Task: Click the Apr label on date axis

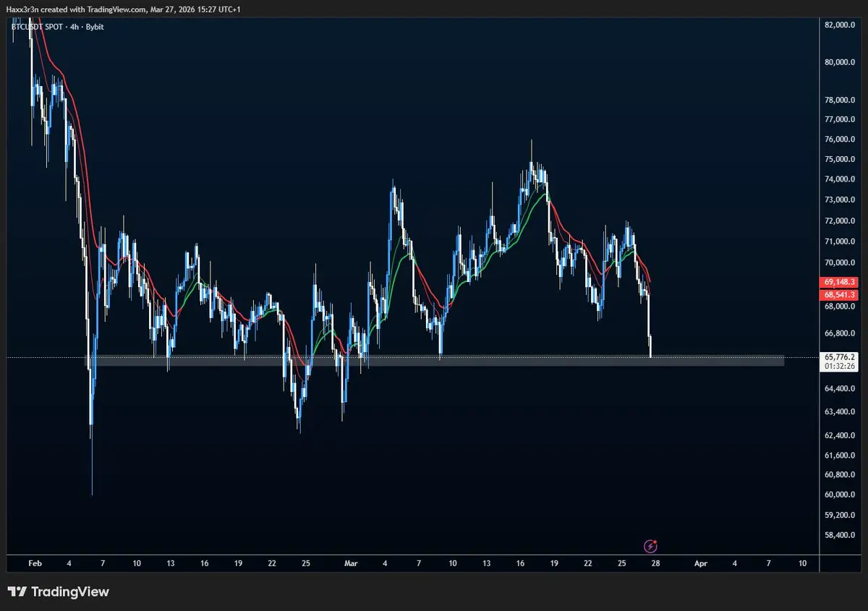Action: 700,563
